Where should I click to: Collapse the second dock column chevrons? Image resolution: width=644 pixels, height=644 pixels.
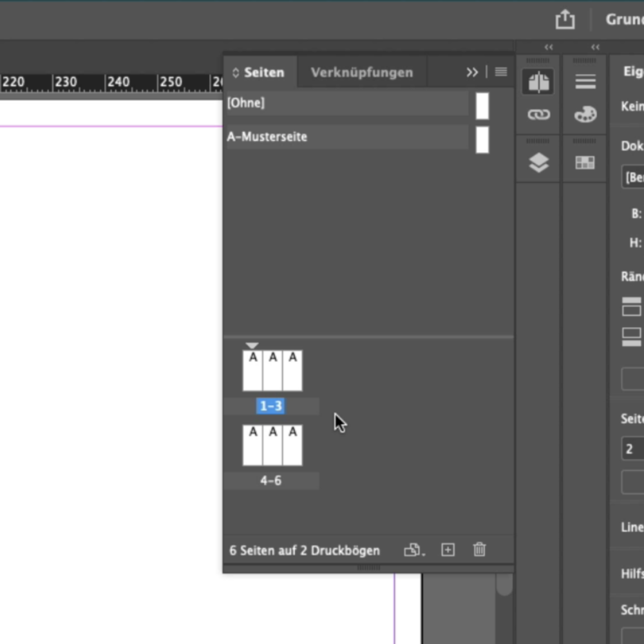595,47
